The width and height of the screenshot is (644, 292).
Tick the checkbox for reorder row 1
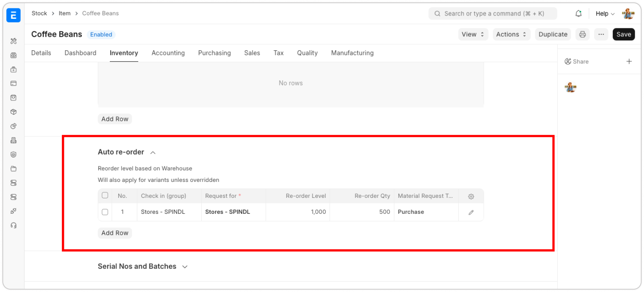105,212
